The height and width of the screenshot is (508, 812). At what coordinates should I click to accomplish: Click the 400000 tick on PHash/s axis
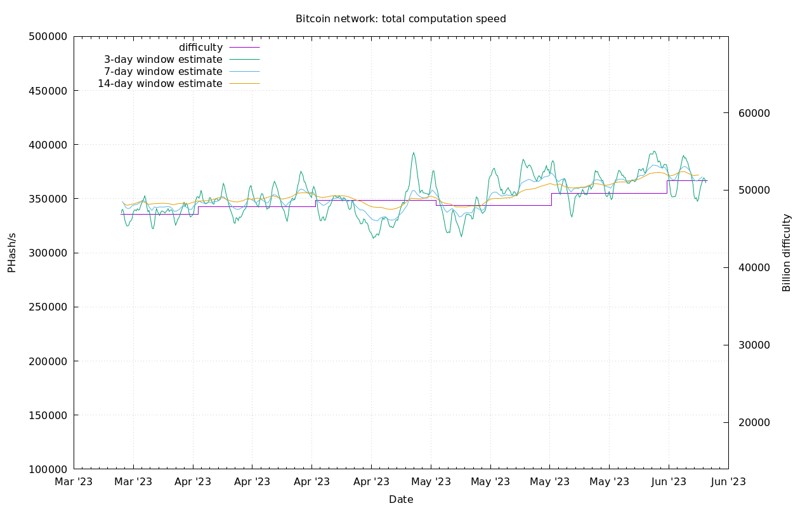[x=48, y=145]
